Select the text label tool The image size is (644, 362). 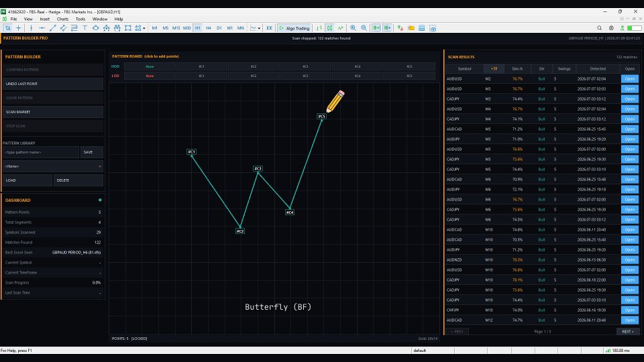pos(85,28)
